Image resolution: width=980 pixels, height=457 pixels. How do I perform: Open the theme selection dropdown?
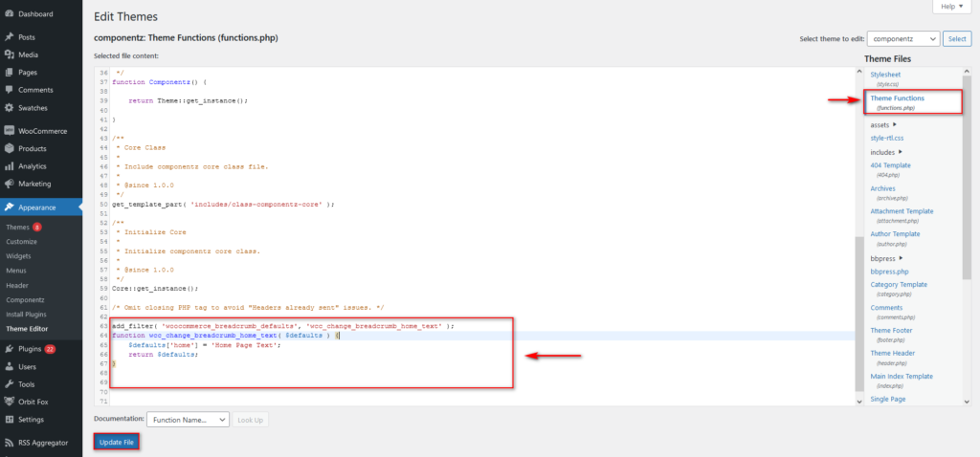tap(902, 38)
